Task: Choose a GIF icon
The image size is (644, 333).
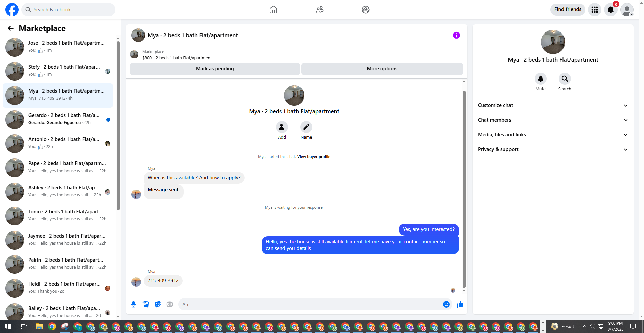Action: click(x=170, y=304)
